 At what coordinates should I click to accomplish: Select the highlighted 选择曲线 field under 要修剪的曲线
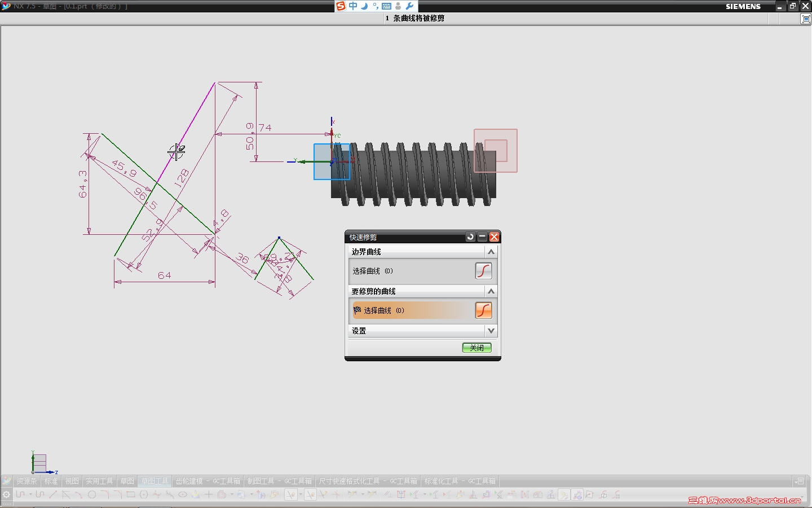point(413,310)
